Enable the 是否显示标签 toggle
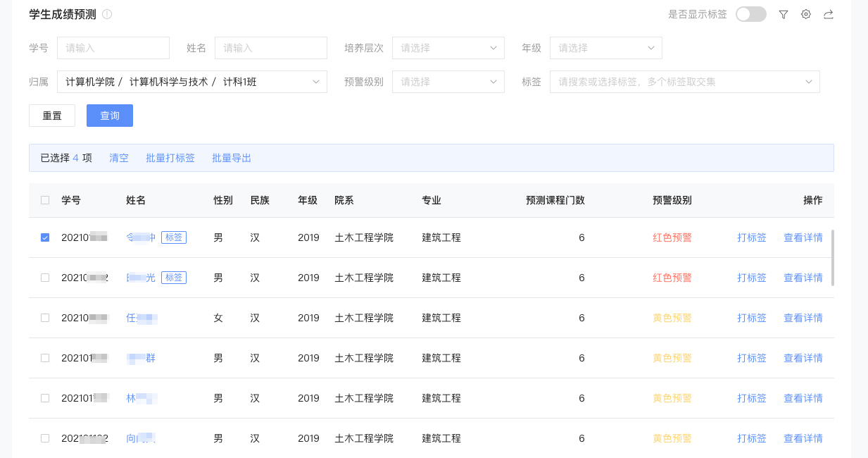Image resolution: width=868 pixels, height=458 pixels. tap(750, 13)
